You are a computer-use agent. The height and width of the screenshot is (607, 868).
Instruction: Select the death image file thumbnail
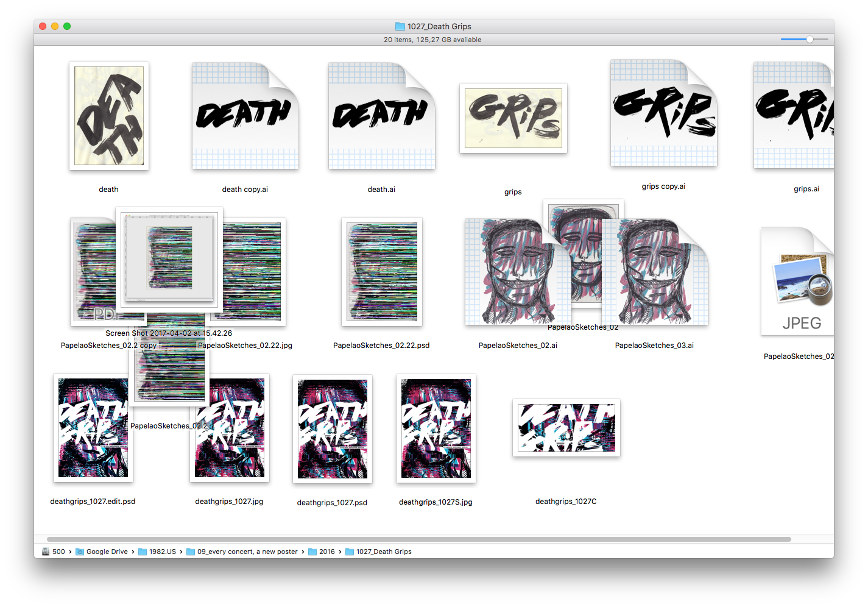tap(109, 116)
